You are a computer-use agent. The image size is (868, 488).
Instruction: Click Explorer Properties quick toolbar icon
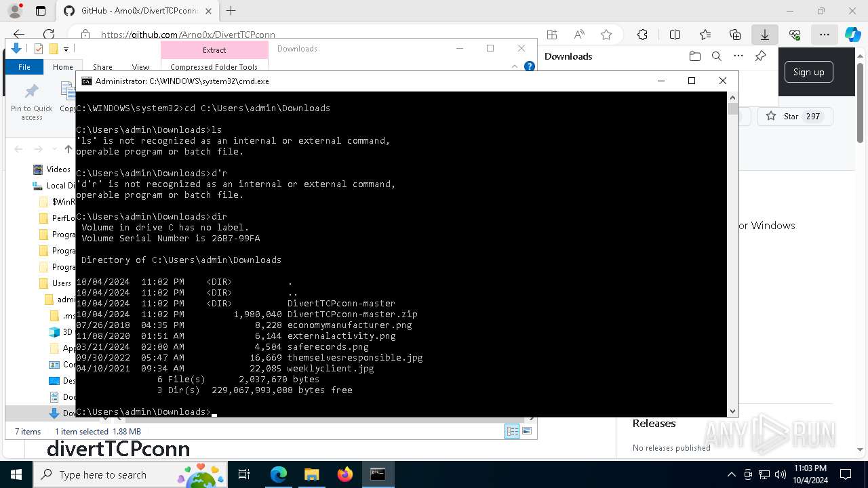tap(39, 49)
